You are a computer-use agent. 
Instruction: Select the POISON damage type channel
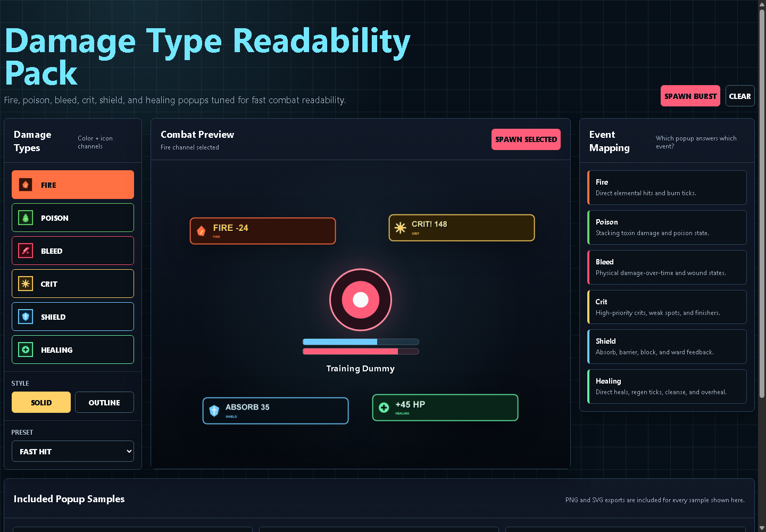tap(73, 218)
